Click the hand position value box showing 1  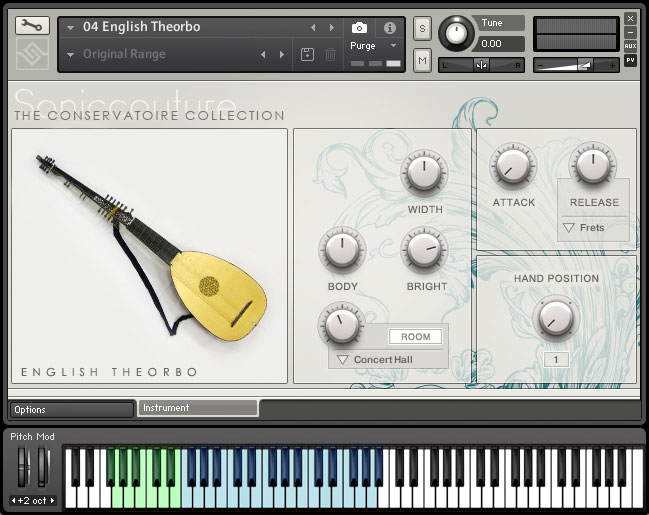[556, 359]
